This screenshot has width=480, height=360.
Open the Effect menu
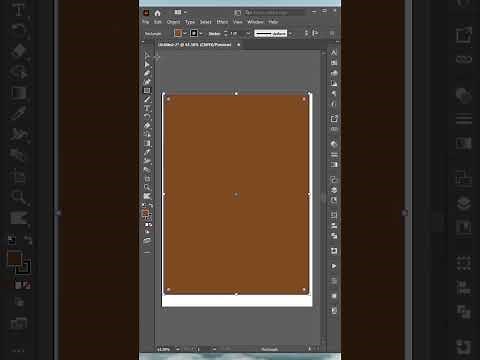point(222,22)
